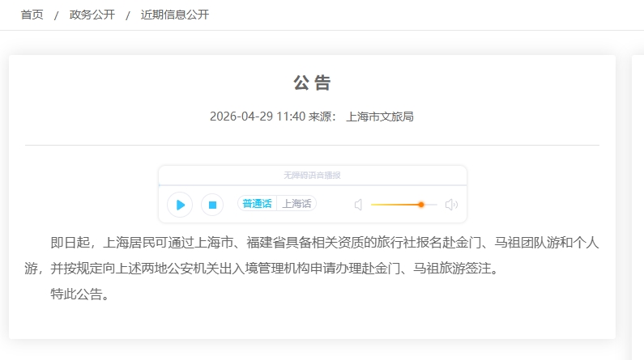This screenshot has width=644, height=360.
Task: Go to 首页 breadcrumb link
Action: [32, 15]
